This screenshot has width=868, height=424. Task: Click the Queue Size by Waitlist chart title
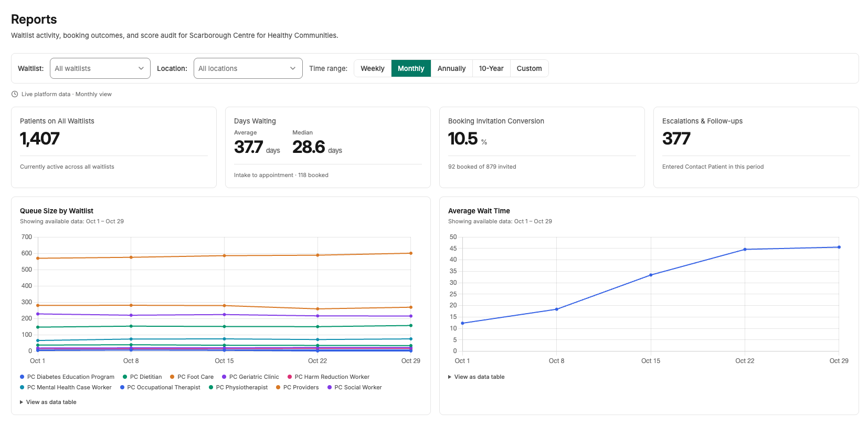click(57, 211)
